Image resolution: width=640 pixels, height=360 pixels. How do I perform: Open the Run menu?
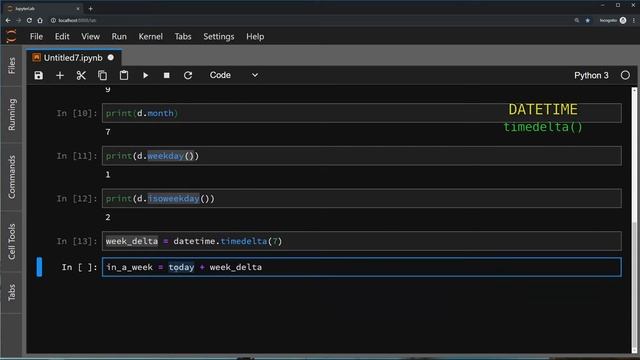[119, 37]
